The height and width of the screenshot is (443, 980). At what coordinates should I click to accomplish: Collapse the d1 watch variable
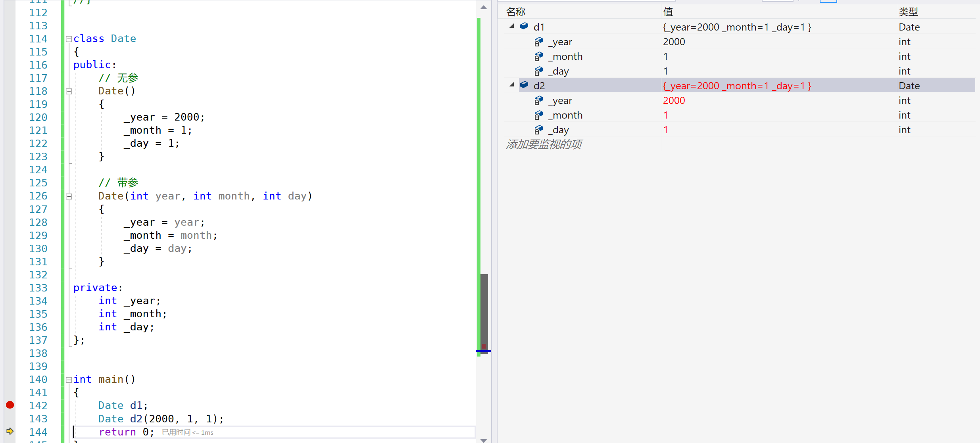512,26
